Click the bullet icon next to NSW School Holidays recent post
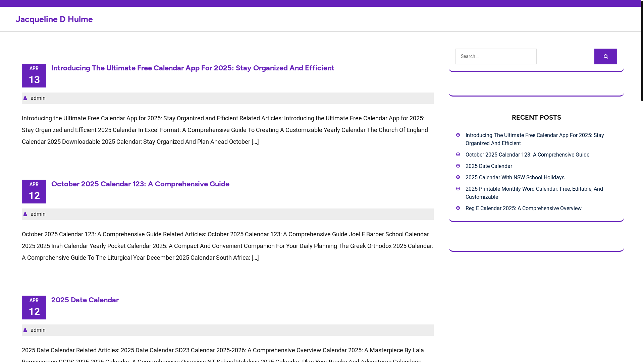The height and width of the screenshot is (362, 644). [x=458, y=177]
